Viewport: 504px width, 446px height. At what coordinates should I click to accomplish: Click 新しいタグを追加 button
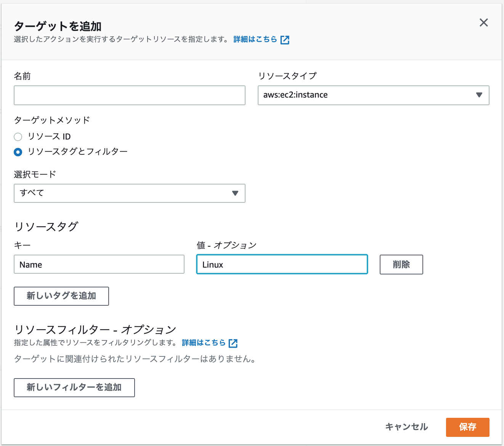[x=61, y=296]
